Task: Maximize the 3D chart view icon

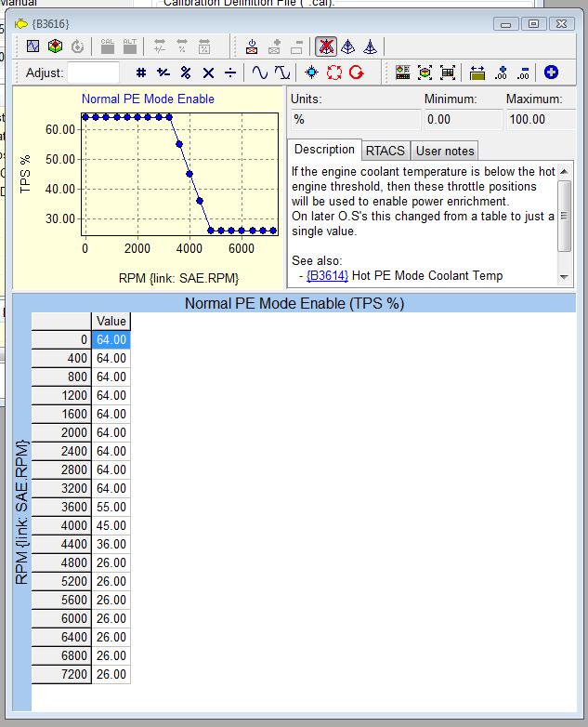Action: click(425, 73)
